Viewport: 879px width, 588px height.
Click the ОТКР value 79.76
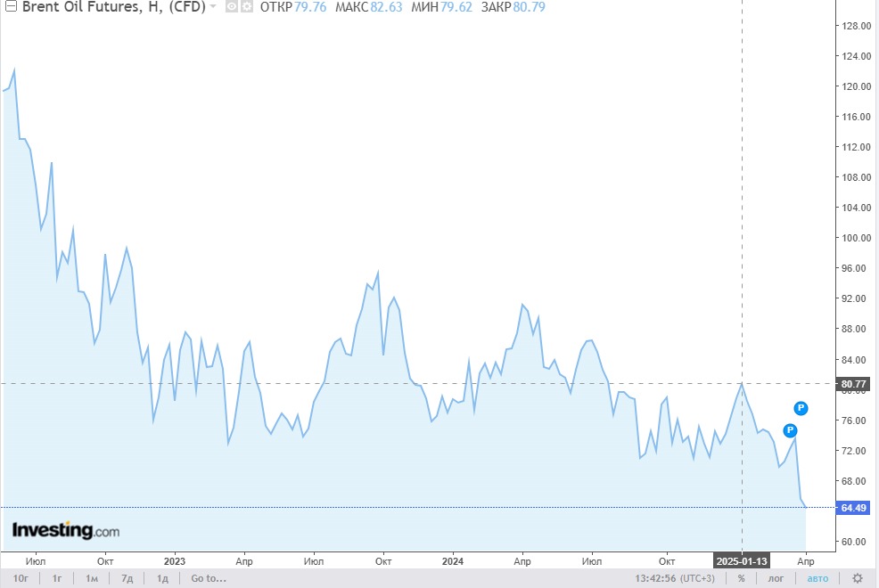point(310,7)
